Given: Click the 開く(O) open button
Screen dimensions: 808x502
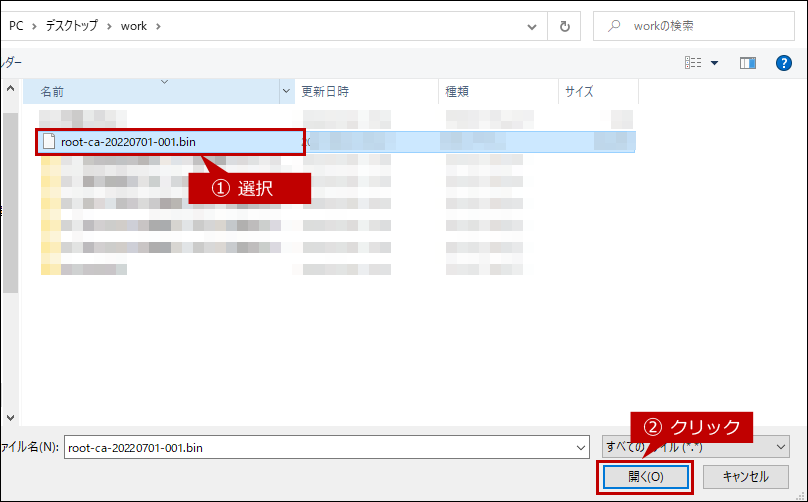Looking at the screenshot, I should (646, 477).
